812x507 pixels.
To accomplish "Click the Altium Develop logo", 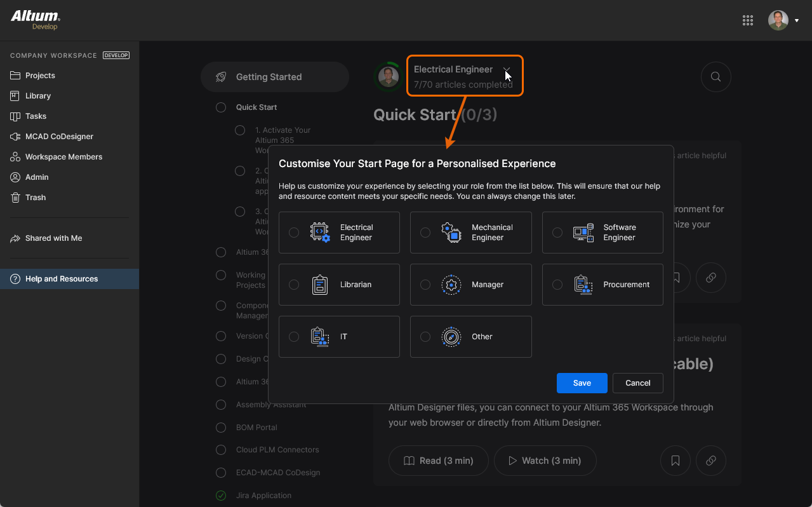I will (36, 20).
